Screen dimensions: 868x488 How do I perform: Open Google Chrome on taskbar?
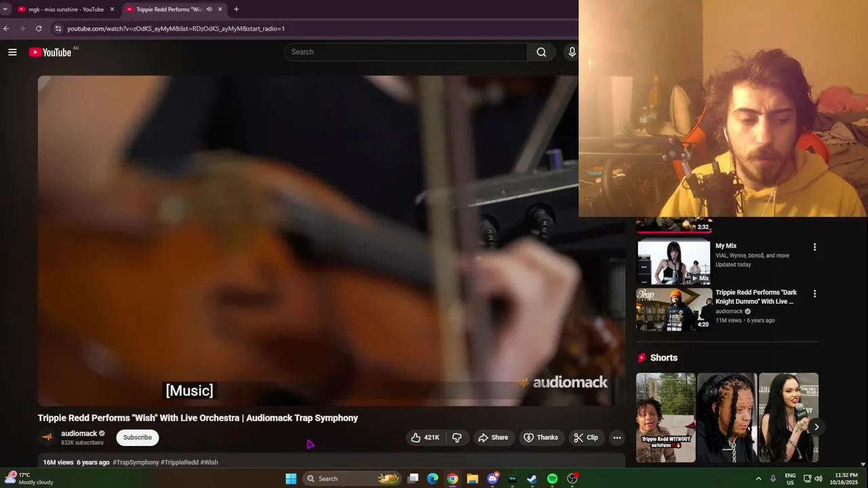[x=452, y=479]
